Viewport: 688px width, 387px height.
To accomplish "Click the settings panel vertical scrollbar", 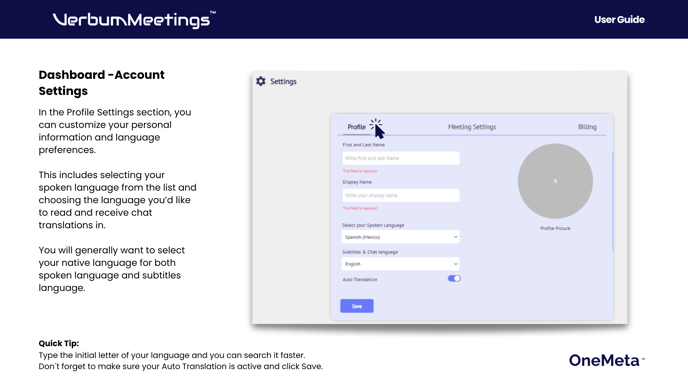I will click(x=612, y=201).
